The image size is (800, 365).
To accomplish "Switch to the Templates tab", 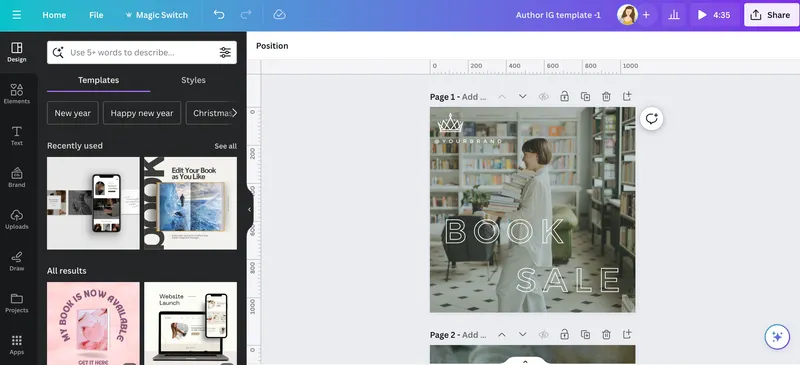I will pyautogui.click(x=98, y=80).
